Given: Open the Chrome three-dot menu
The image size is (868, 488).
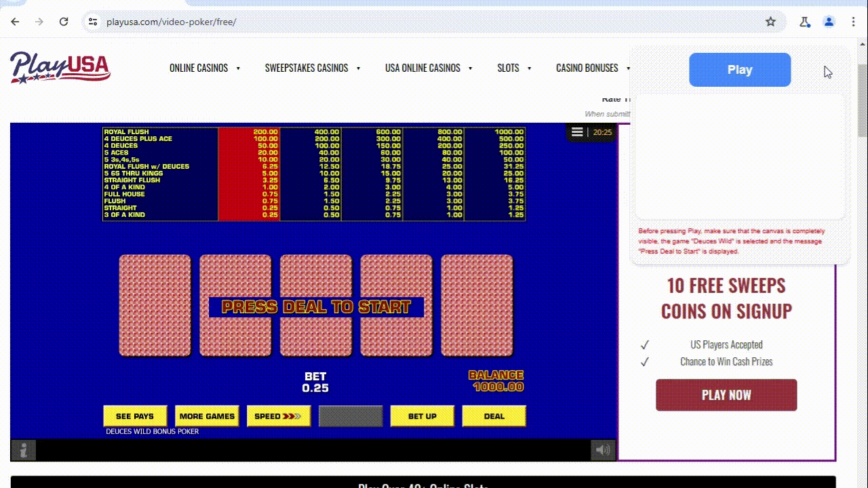Looking at the screenshot, I should pyautogui.click(x=853, y=22).
